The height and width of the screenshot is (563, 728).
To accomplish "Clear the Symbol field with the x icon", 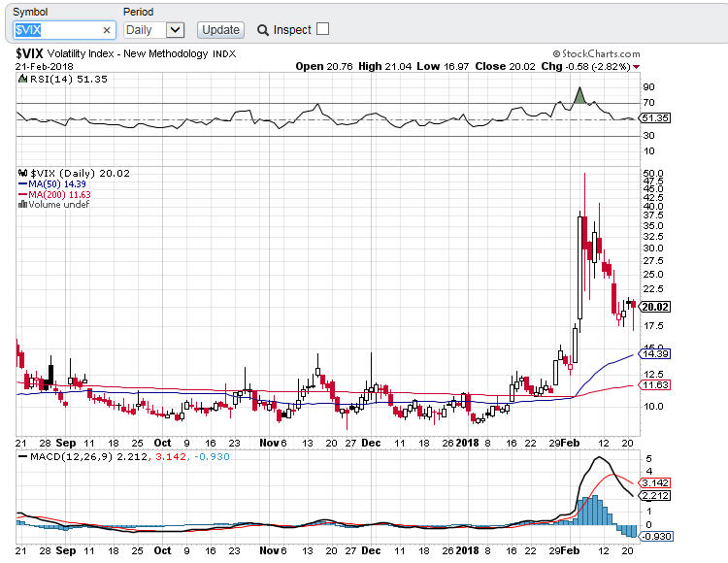I will [107, 30].
